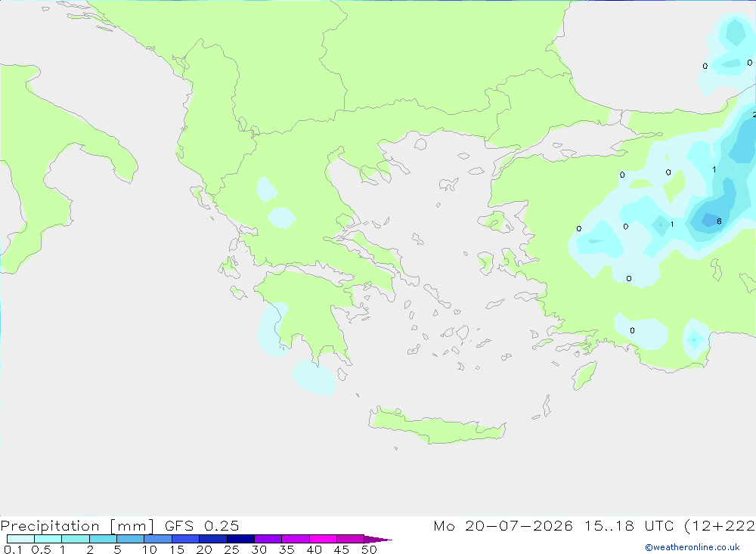
Task: Click the '(12+222' forecast run text
Action: [x=720, y=525]
